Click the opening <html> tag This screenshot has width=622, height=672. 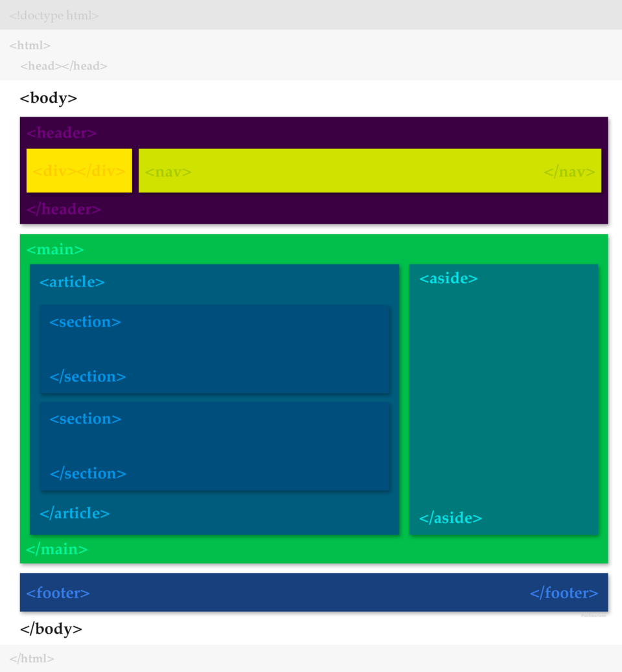tap(30, 45)
